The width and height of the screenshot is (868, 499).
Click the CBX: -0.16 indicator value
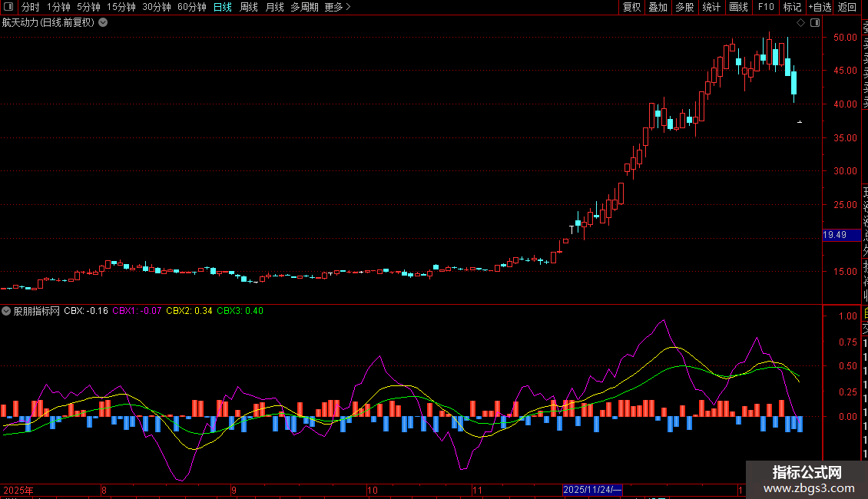point(86,311)
